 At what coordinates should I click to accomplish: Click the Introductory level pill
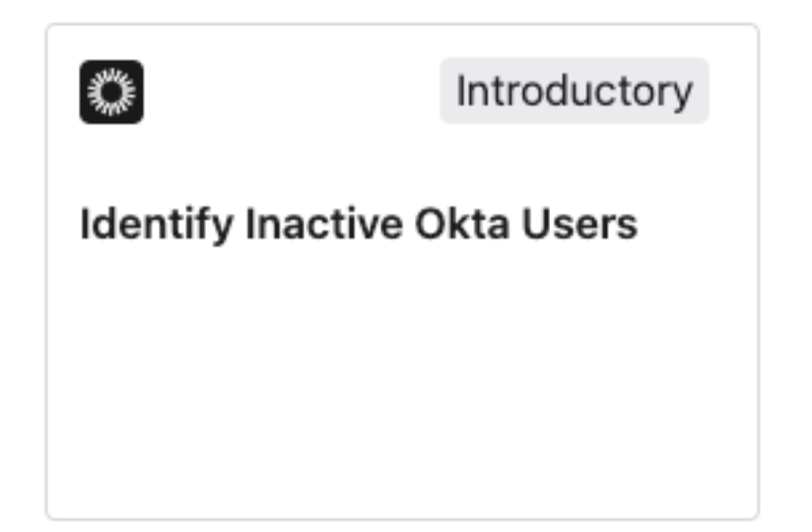pos(574,92)
